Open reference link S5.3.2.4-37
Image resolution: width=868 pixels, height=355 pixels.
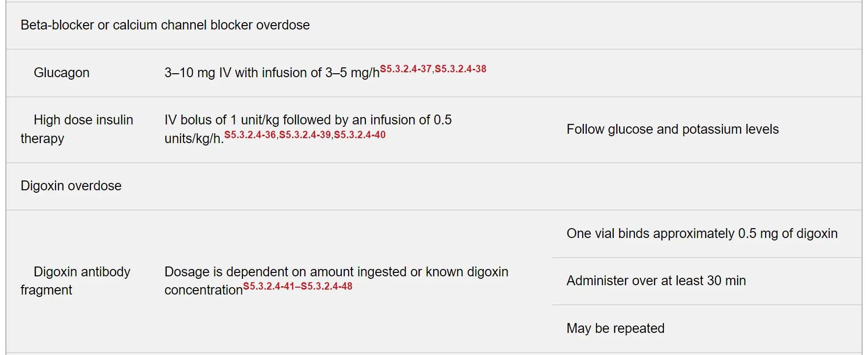pyautogui.click(x=406, y=69)
